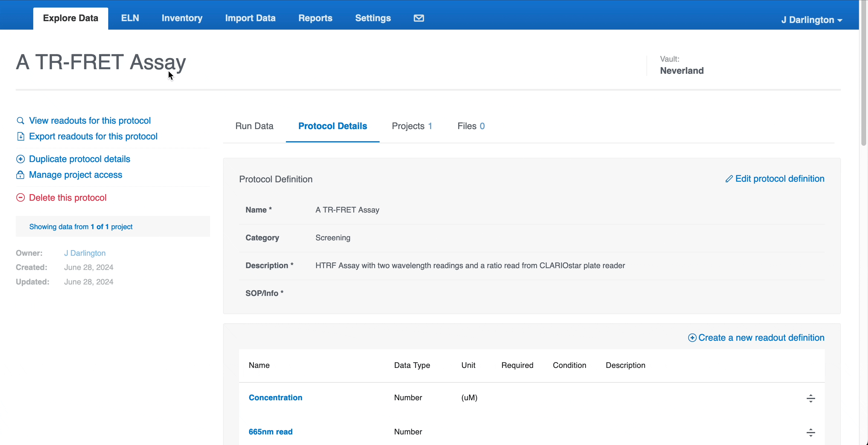Screen dimensions: 868x445
Task: Open the ELN tab
Action: point(130,18)
